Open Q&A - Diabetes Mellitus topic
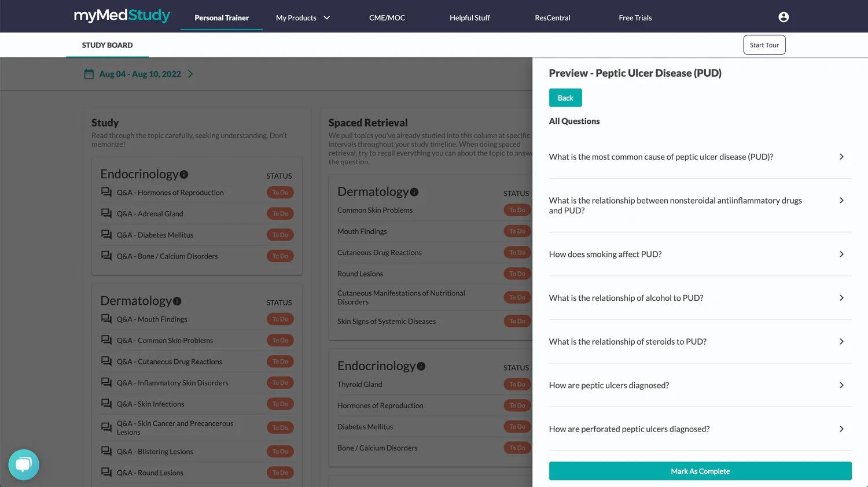 tap(155, 235)
